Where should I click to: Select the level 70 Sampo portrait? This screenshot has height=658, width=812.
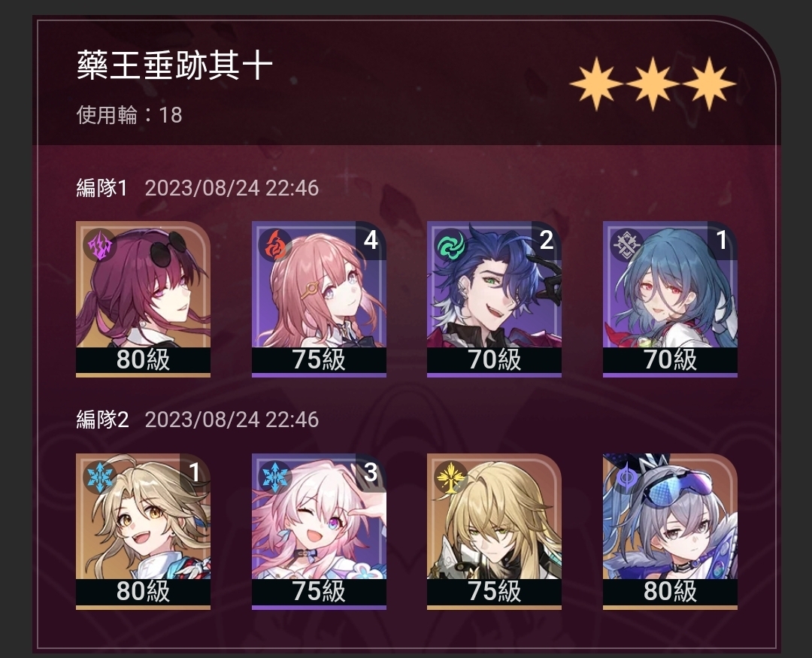pos(494,299)
